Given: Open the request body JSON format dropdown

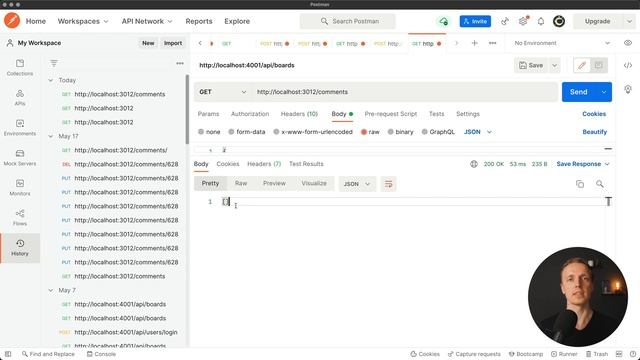Looking at the screenshot, I should tap(478, 132).
